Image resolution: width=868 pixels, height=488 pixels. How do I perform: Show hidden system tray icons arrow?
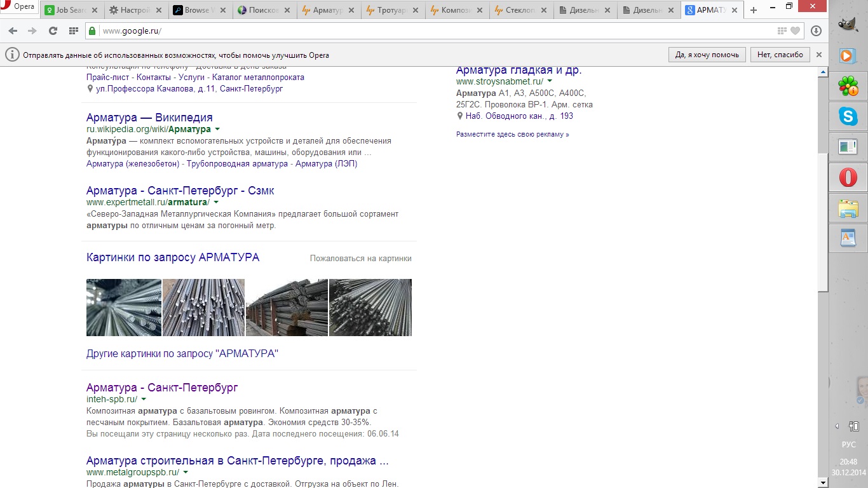pyautogui.click(x=837, y=426)
